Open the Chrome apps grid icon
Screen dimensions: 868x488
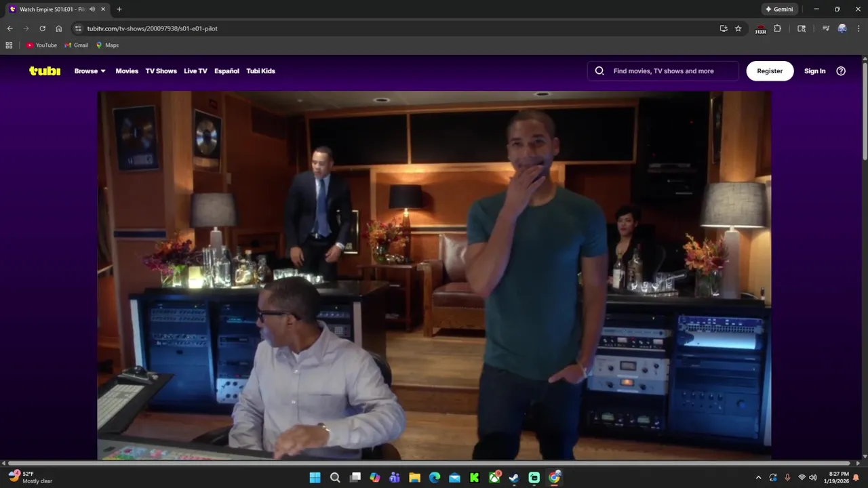click(9, 45)
